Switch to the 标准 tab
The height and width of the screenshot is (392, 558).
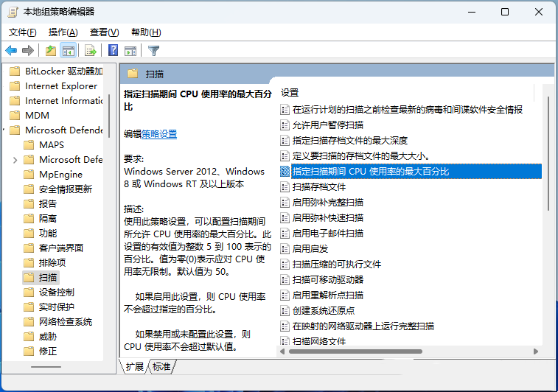point(161,367)
